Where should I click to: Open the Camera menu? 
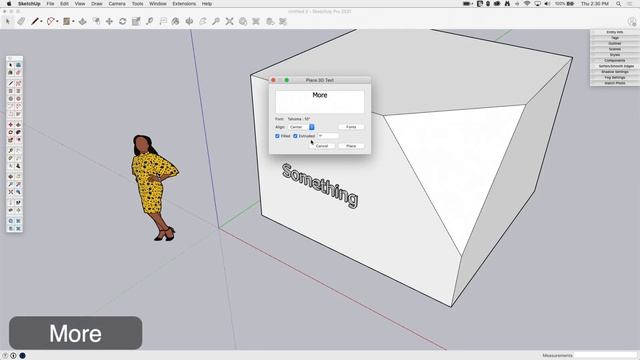[117, 4]
